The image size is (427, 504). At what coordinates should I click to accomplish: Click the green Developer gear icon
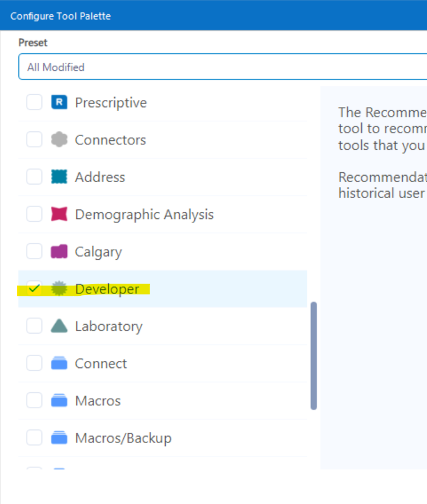pos(59,289)
